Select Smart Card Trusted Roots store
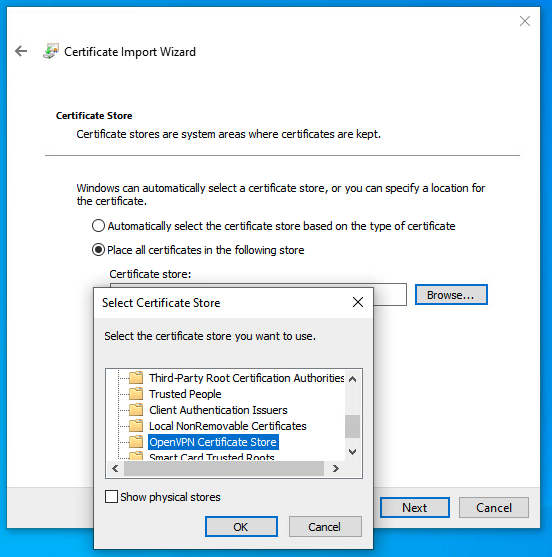 click(x=212, y=456)
